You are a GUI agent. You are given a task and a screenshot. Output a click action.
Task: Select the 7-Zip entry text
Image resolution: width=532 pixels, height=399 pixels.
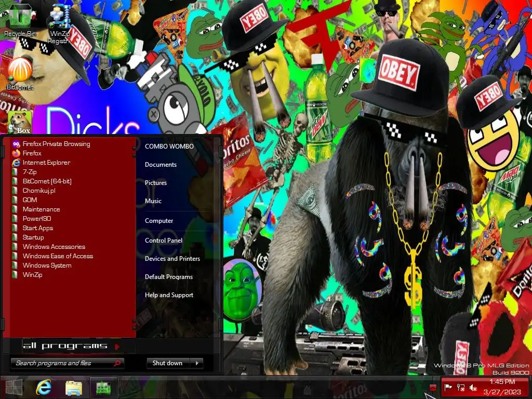(x=30, y=172)
